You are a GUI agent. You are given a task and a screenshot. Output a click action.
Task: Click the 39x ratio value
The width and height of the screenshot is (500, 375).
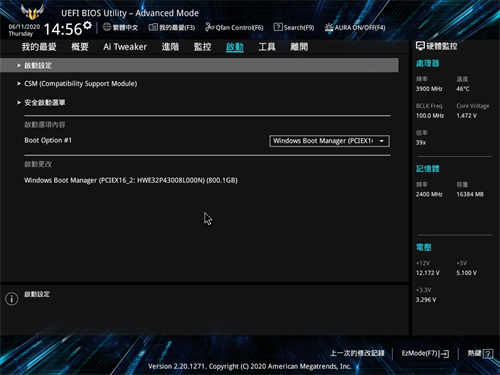click(x=421, y=143)
